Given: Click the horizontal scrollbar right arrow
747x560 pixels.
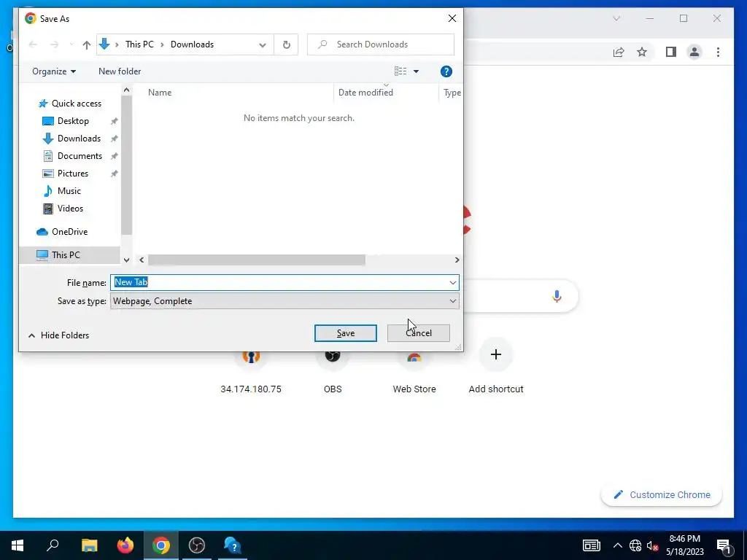Looking at the screenshot, I should click(x=457, y=260).
